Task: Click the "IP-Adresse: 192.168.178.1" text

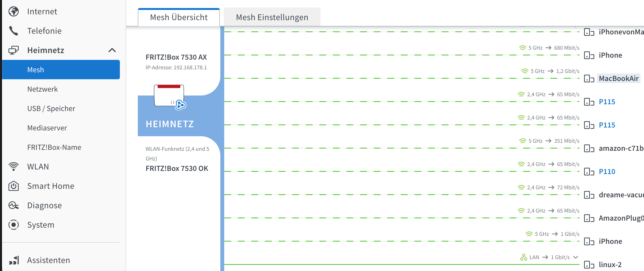Action: [176, 67]
